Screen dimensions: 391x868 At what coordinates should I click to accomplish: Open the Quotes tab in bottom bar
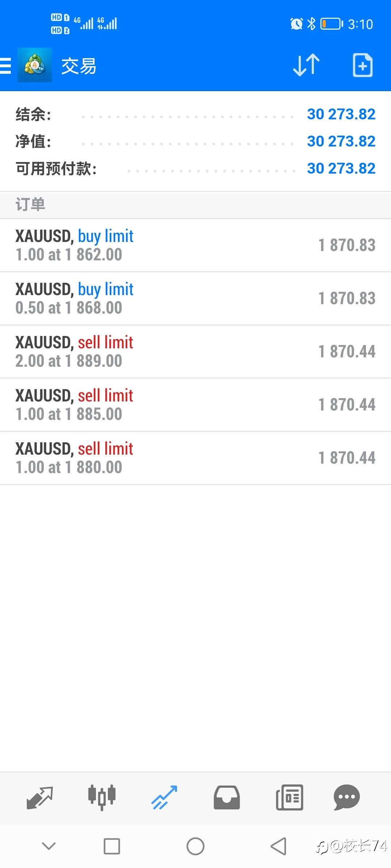40,798
